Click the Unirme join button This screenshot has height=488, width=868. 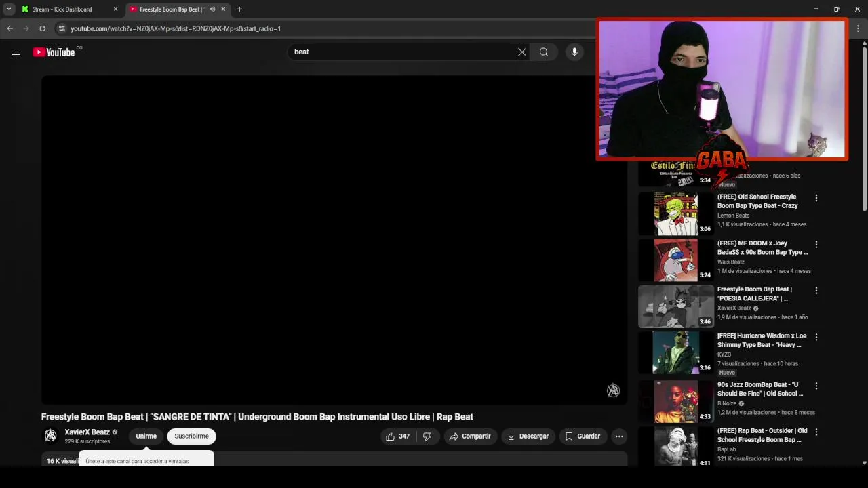146,436
